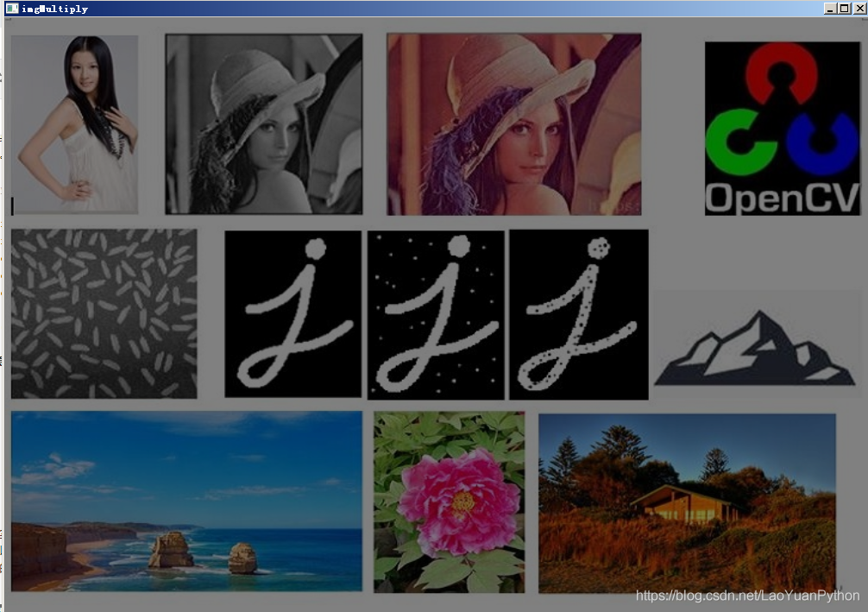Click the j image with white noise dots

point(436,315)
